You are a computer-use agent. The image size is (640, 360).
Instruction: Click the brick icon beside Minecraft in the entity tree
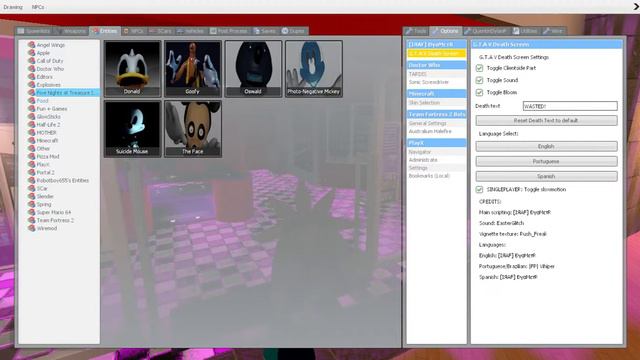[x=31, y=140]
